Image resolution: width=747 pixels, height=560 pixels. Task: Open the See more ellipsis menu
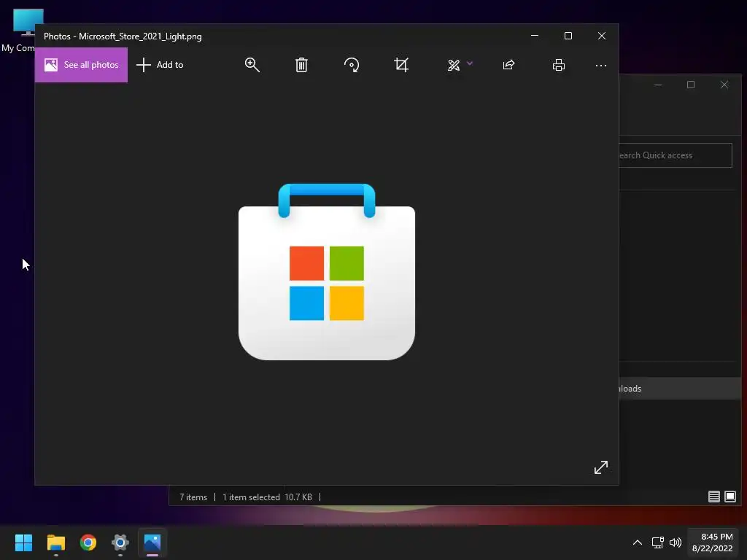click(601, 65)
